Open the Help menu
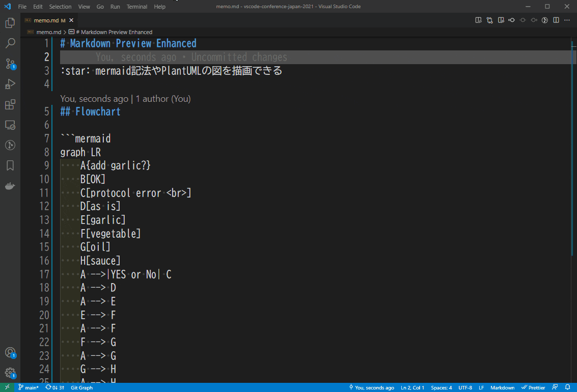577x392 pixels. (160, 7)
